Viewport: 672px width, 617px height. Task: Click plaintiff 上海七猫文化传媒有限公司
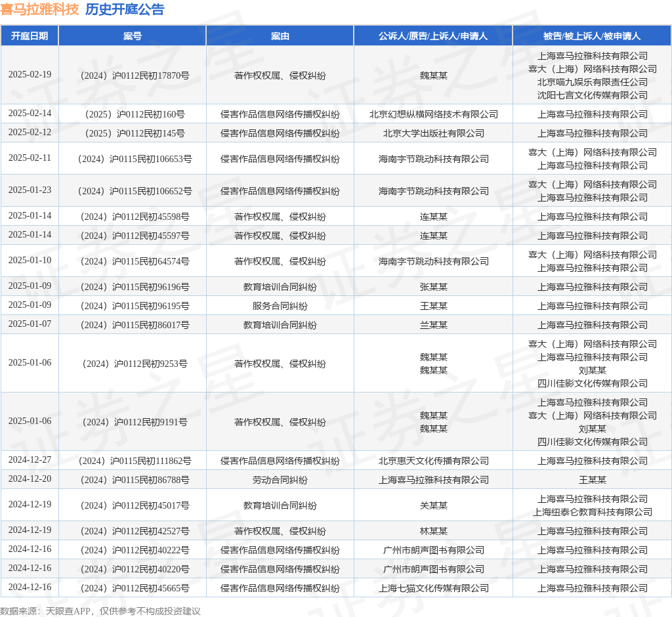pyautogui.click(x=433, y=588)
